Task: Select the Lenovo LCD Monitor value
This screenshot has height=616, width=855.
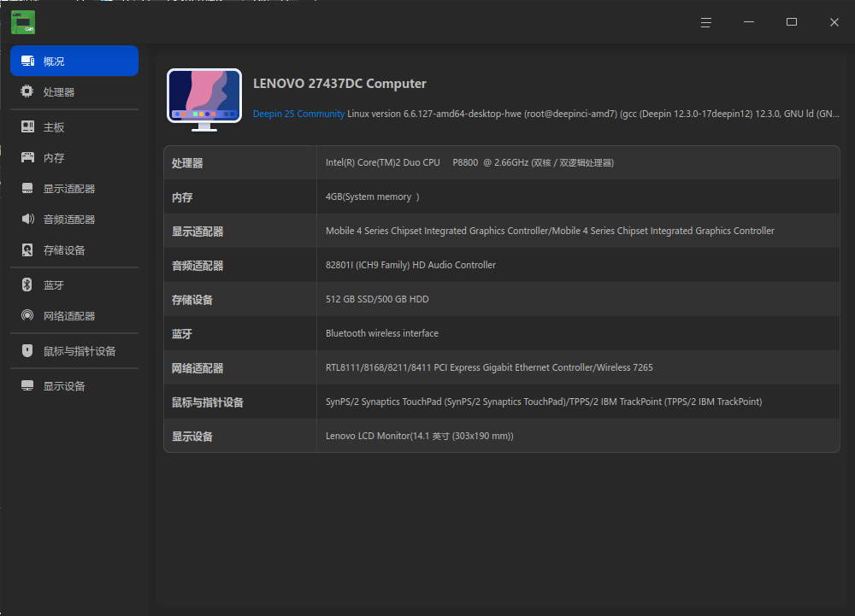Action: [x=419, y=436]
